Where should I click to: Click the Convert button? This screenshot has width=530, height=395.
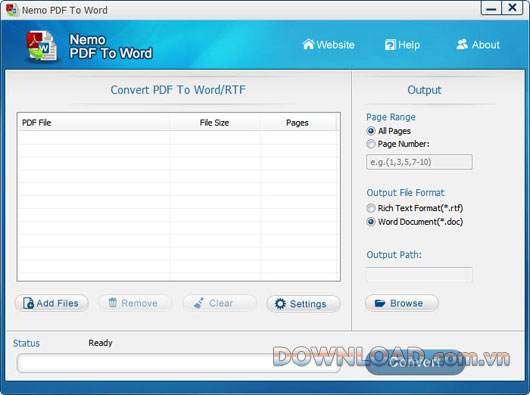(415, 363)
